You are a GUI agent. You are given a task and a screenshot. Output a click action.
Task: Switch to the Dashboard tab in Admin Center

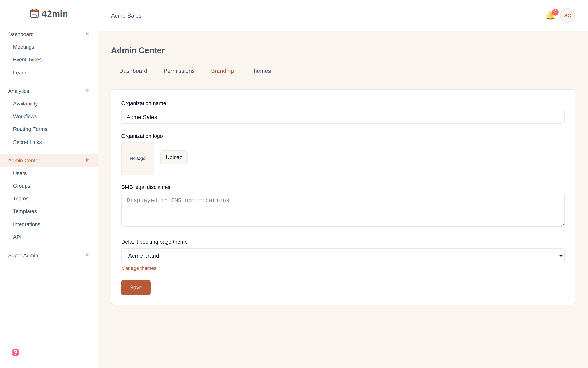point(133,71)
